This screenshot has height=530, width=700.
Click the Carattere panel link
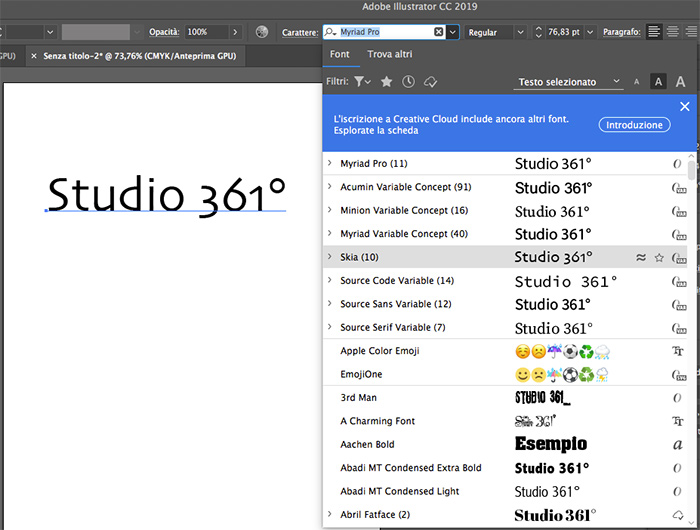click(x=300, y=32)
